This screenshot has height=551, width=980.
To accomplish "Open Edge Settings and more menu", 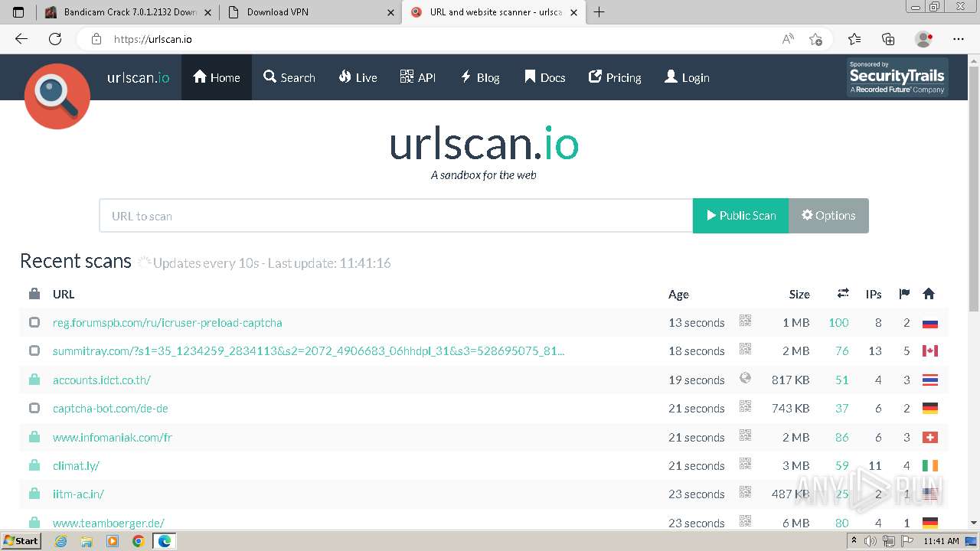I will click(x=959, y=39).
